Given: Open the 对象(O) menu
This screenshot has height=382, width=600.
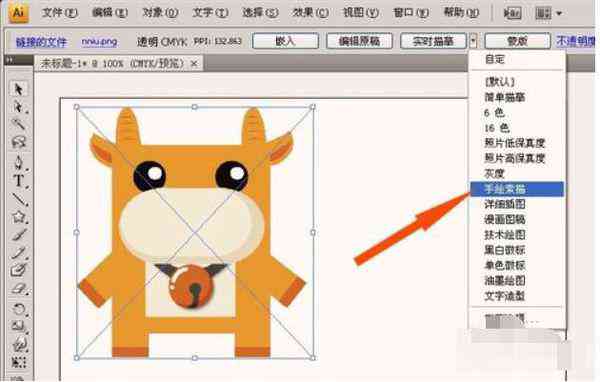Looking at the screenshot, I should (160, 13).
